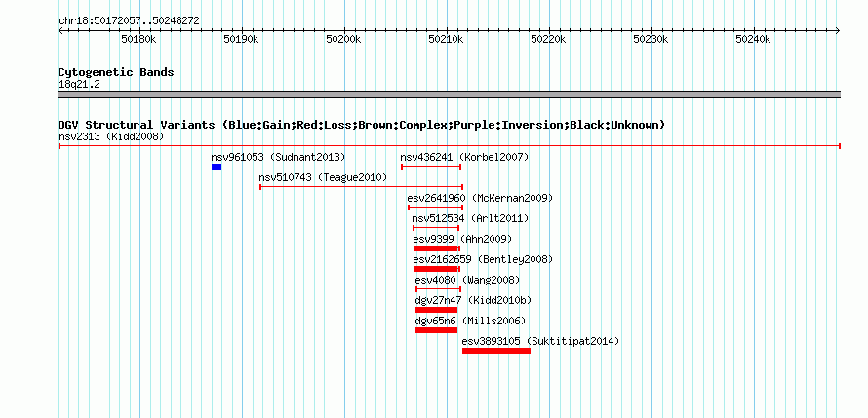Open the nsv961053 (Sudmant2013) label
868x418 pixels.
click(278, 157)
